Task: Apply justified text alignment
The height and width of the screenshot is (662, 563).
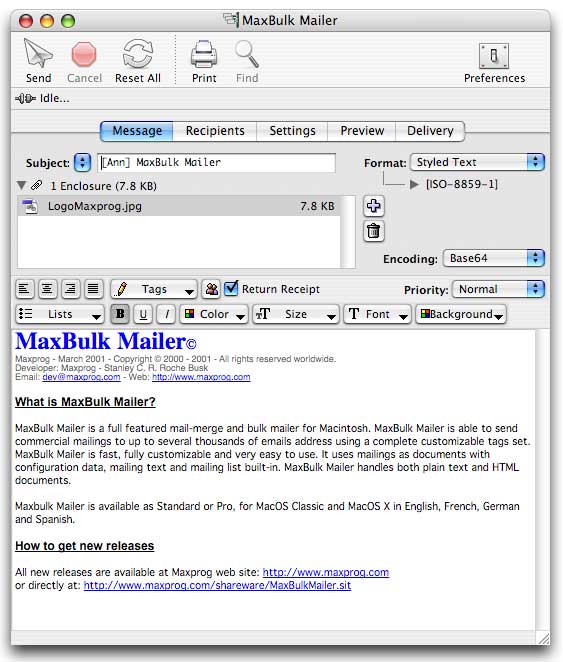Action: pos(93,289)
